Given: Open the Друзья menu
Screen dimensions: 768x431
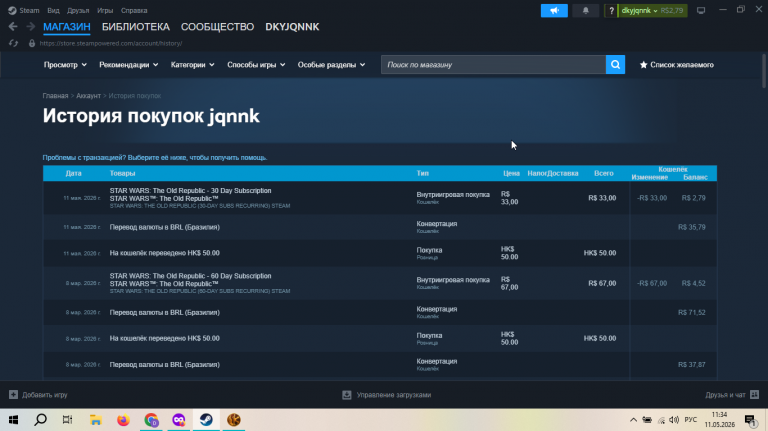Looking at the screenshot, I should click(78, 10).
